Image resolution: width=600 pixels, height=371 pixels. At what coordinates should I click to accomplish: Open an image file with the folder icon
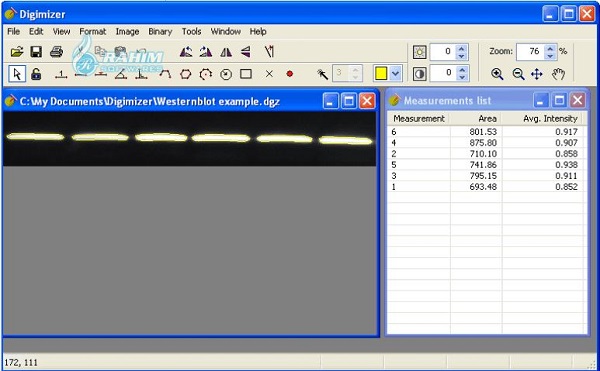(17, 52)
